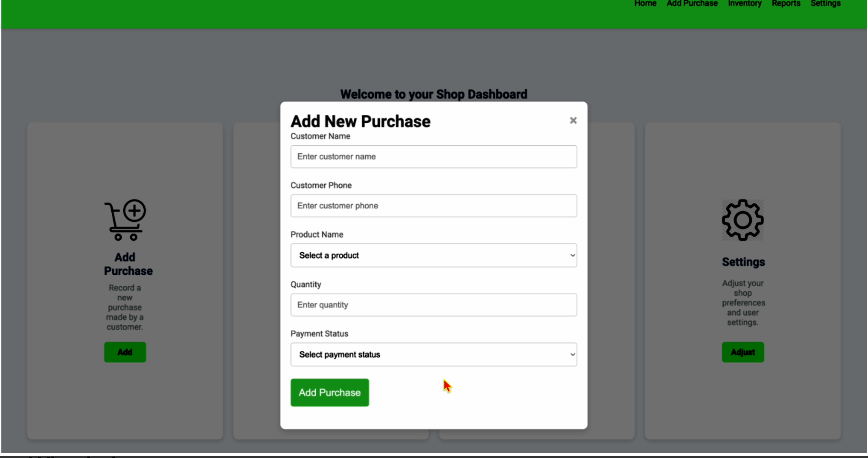This screenshot has width=868, height=458.
Task: Click the product dropdown chevron arrow
Action: 572,255
